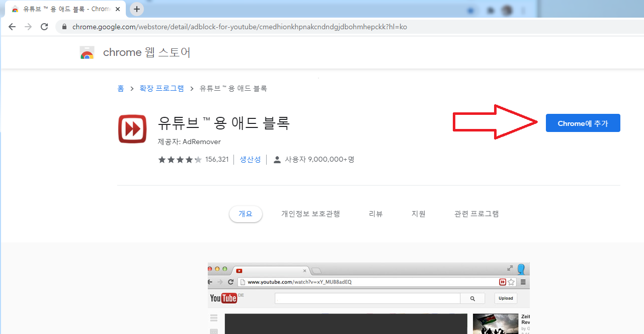
Task: Open a new tab with plus button
Action: [137, 9]
